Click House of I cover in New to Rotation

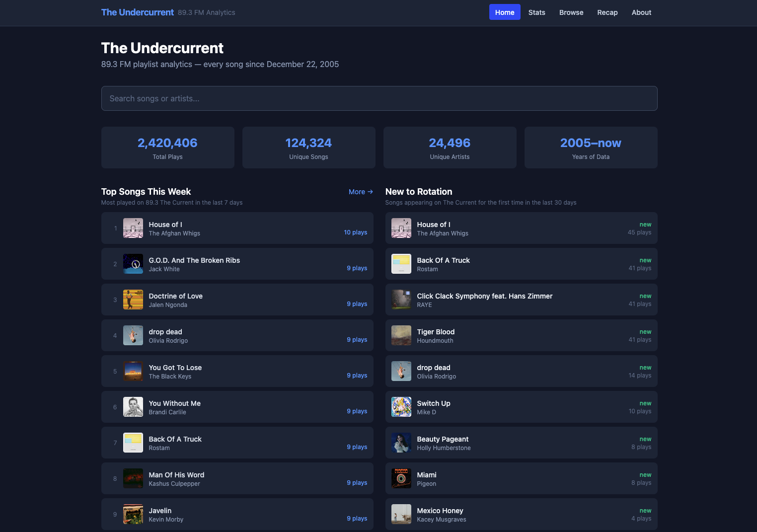[x=401, y=228]
